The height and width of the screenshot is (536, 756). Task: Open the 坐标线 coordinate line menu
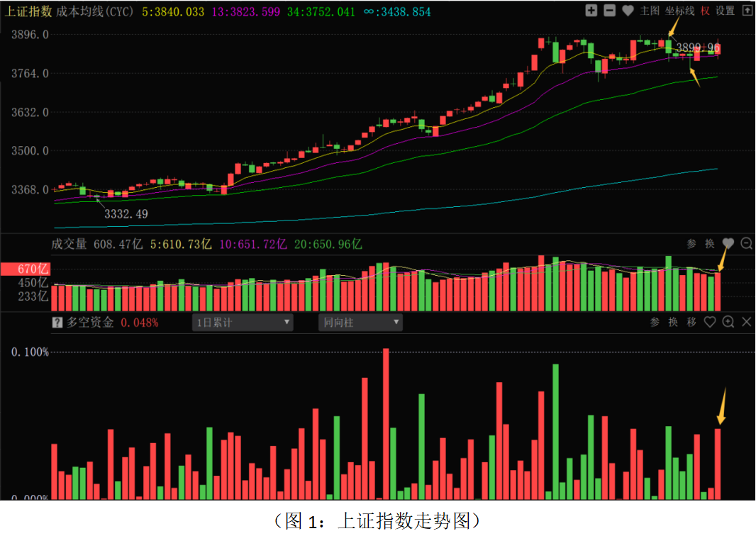click(x=679, y=11)
